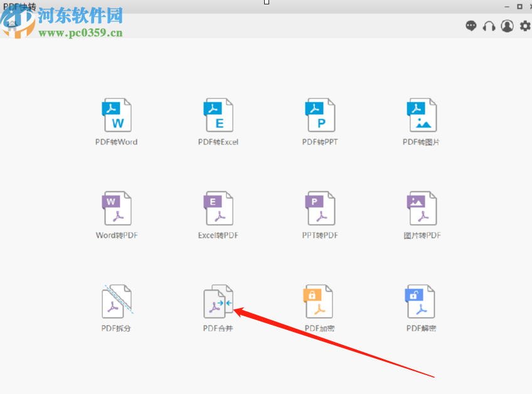Open customer service via headset icon
This screenshot has height=394, width=532.
(489, 26)
